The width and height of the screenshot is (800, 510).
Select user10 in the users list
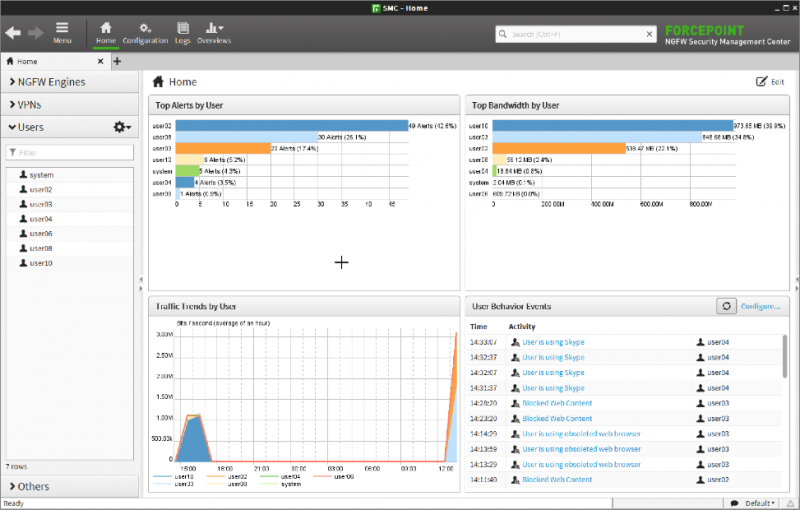[70, 263]
